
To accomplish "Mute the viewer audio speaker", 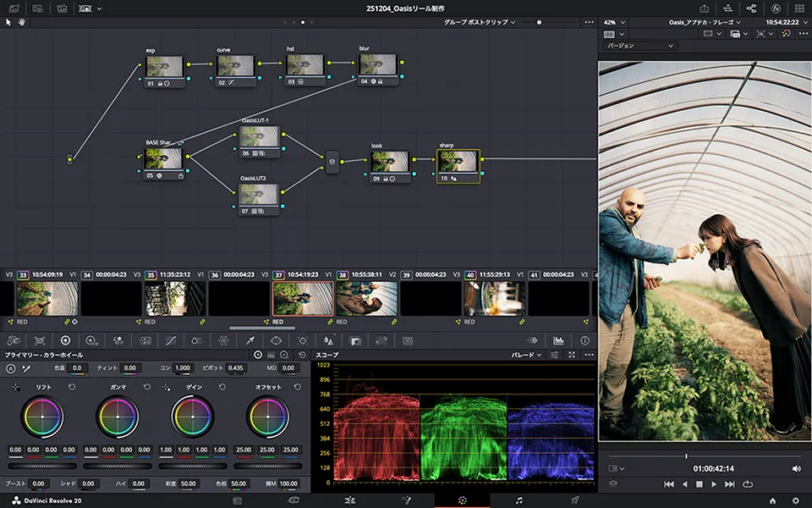I will point(796,468).
